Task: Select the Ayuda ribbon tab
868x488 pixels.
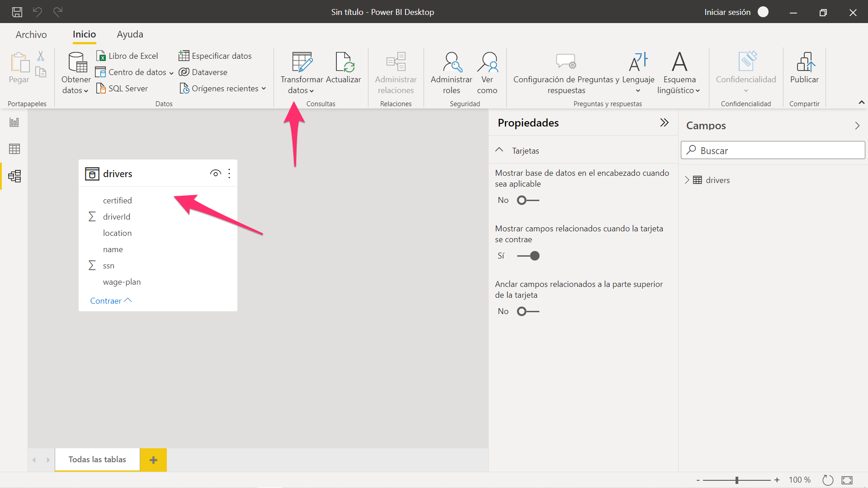Action: click(129, 34)
